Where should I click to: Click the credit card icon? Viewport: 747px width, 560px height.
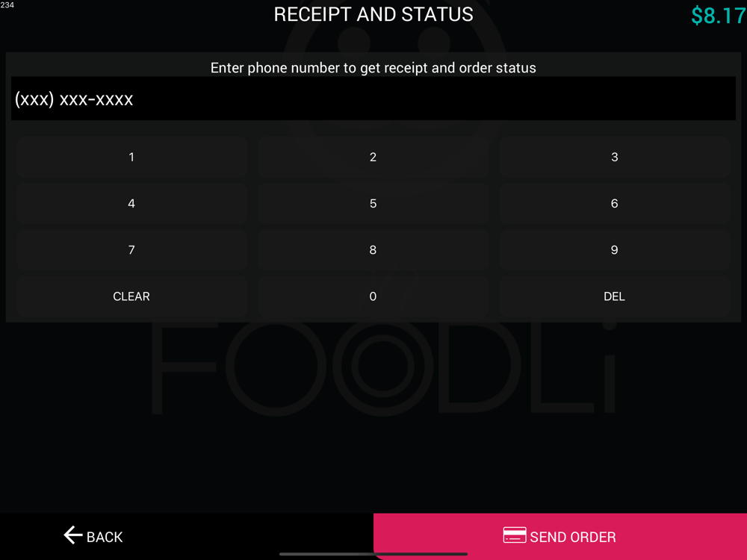(x=515, y=535)
